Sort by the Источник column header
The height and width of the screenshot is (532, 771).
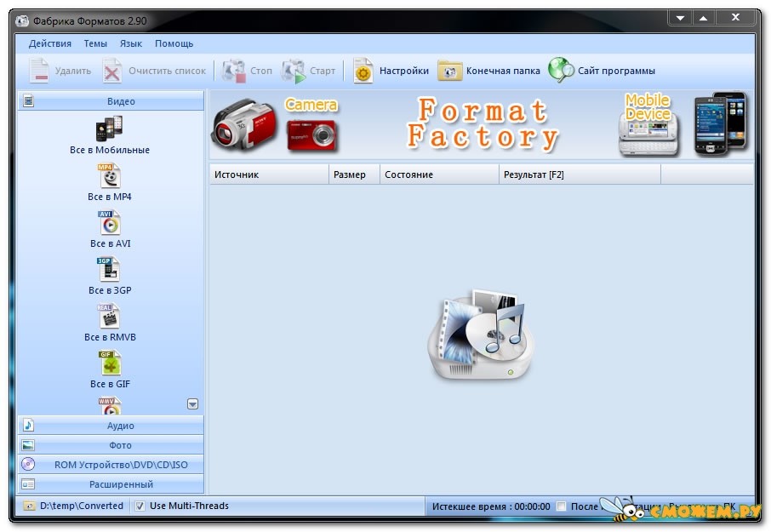pyautogui.click(x=269, y=174)
